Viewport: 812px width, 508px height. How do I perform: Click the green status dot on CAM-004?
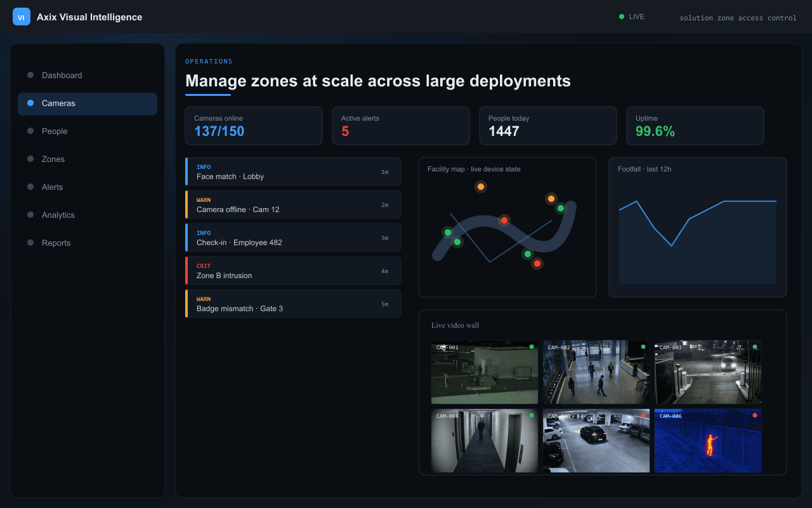532,415
